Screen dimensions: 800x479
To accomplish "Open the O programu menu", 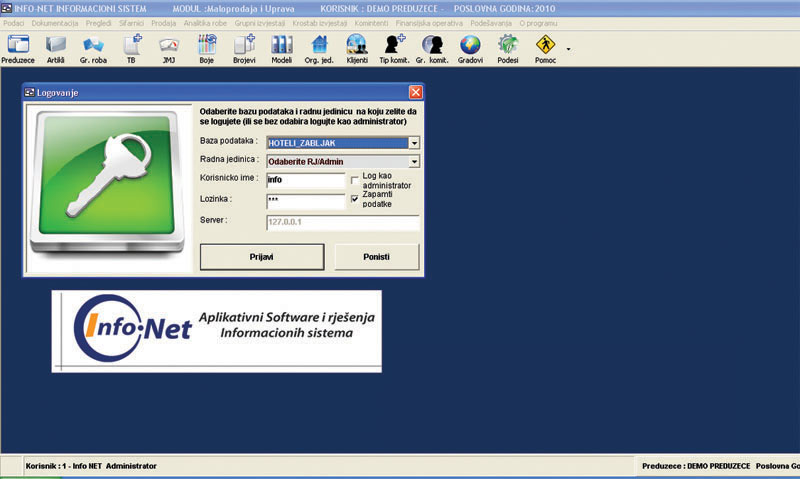I will click(538, 23).
